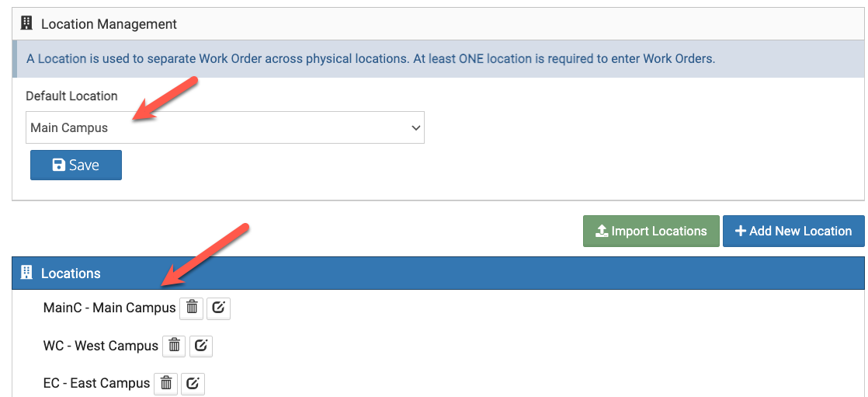Viewport: 868px width, 397px height.
Task: Click the building icon beside Location Management
Action: point(27,23)
